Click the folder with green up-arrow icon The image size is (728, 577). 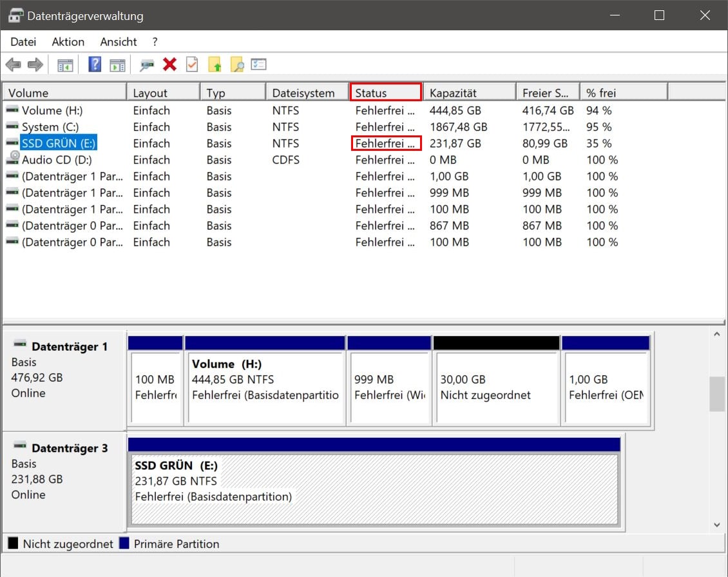tap(215, 64)
